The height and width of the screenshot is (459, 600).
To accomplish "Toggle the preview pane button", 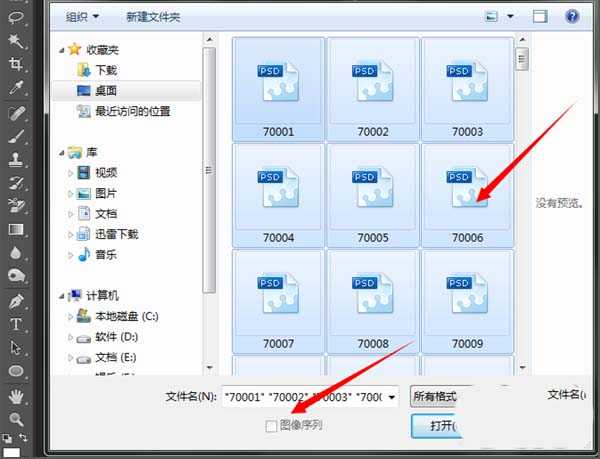I will click(540, 16).
